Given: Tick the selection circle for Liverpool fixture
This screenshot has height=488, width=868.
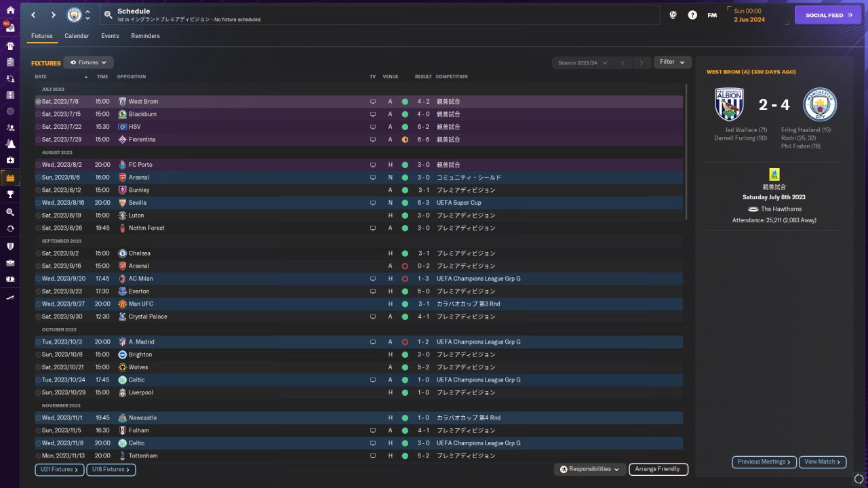Looking at the screenshot, I should [x=39, y=392].
